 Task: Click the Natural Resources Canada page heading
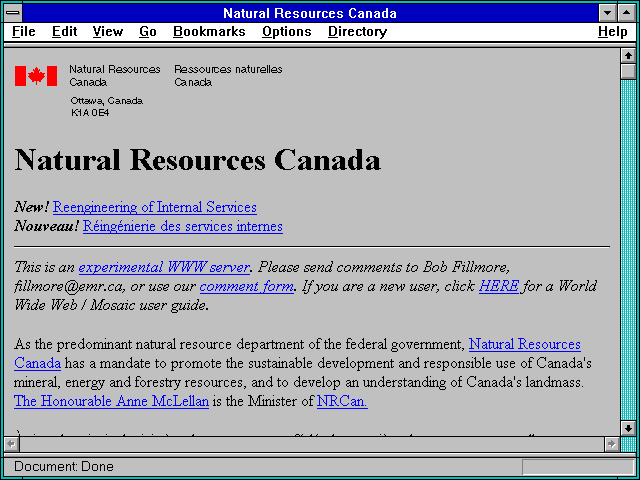[x=198, y=160]
